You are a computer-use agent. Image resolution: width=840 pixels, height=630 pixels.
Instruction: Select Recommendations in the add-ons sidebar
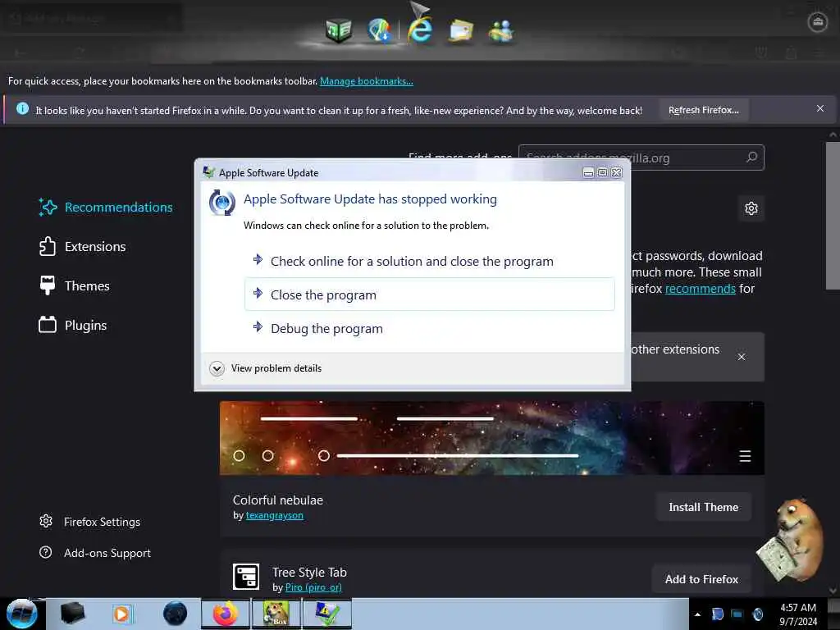[x=106, y=207]
